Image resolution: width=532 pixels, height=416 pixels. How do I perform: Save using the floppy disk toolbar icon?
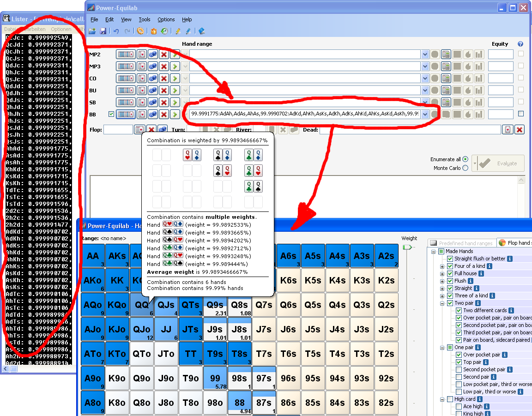point(103,31)
